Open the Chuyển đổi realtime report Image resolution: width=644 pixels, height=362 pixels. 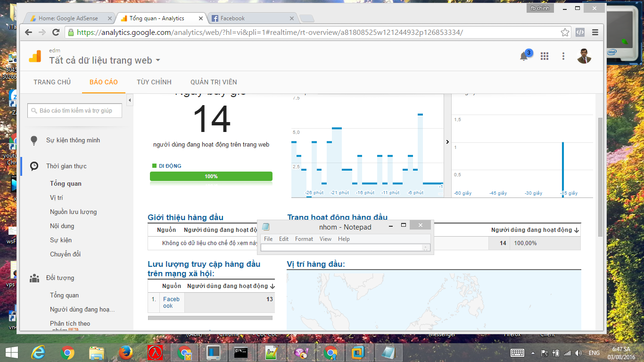pyautogui.click(x=66, y=255)
